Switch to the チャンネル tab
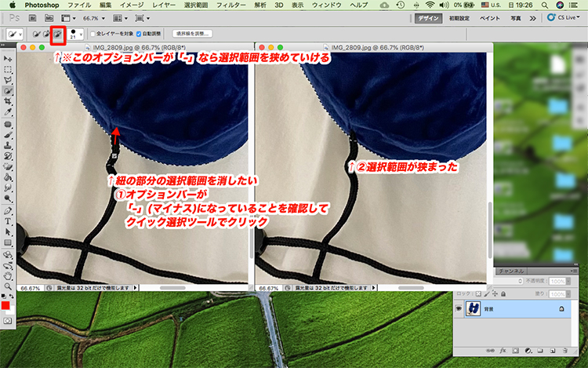This screenshot has height=368, width=588. tap(510, 271)
